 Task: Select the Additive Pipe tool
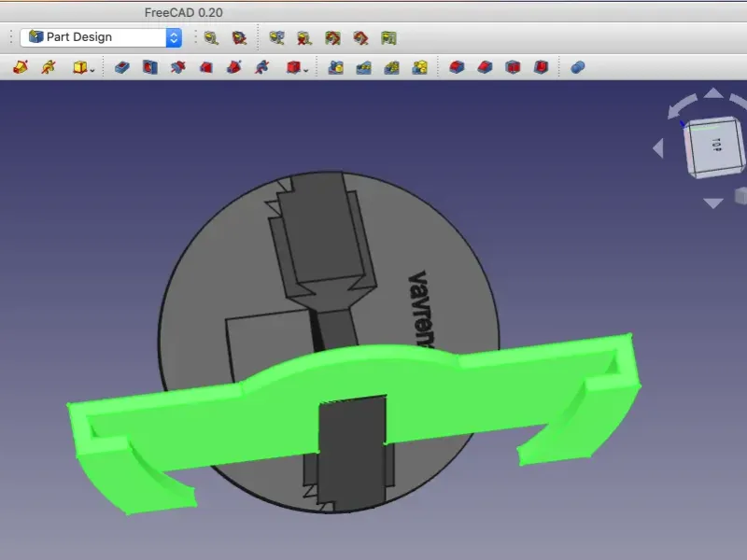tap(21, 67)
